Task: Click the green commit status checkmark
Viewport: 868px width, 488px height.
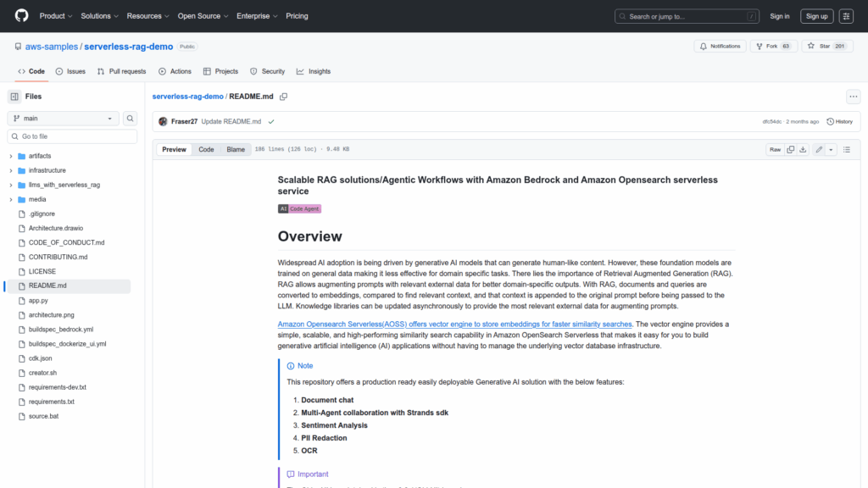Action: coord(271,122)
